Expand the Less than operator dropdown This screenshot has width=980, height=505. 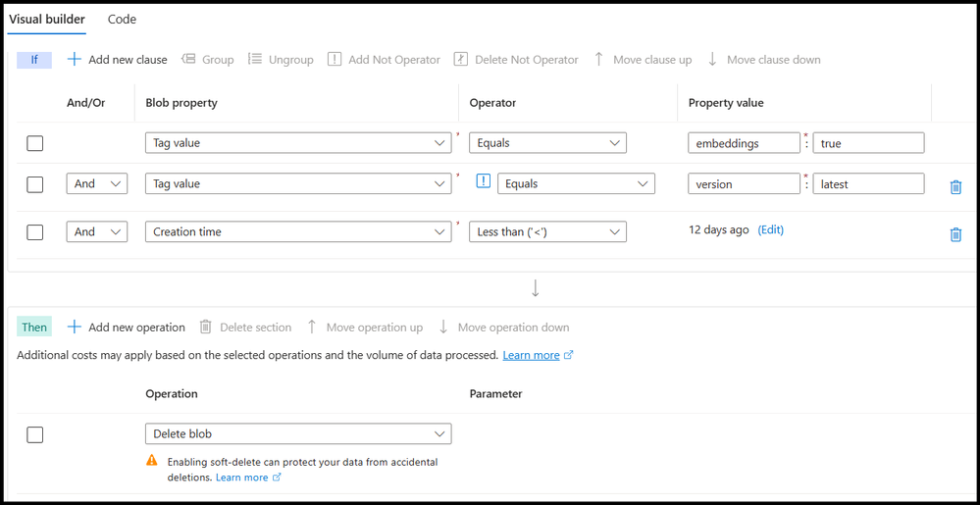[x=547, y=232]
